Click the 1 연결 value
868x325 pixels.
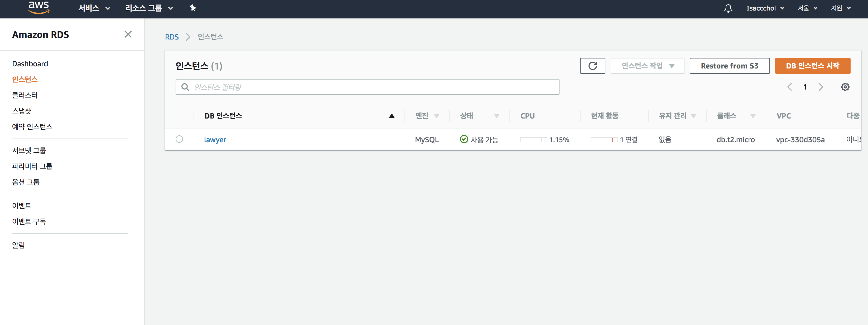tap(628, 140)
